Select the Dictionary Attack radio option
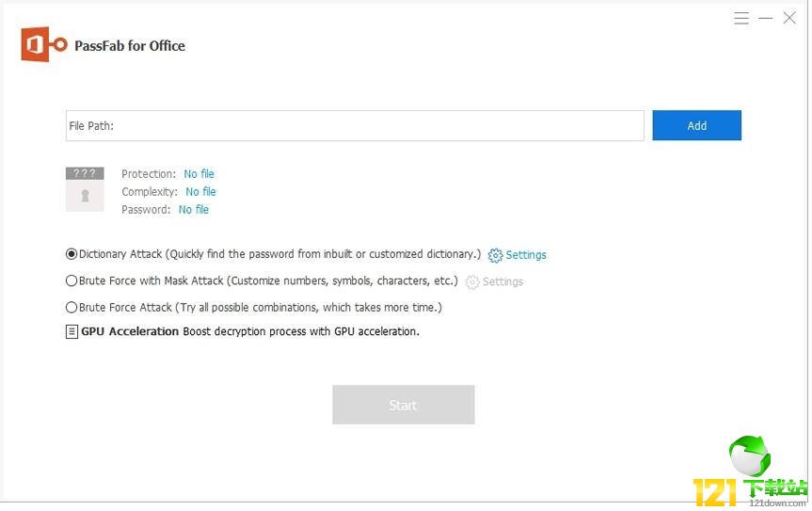Screen dimensions: 812x511 pyautogui.click(x=72, y=254)
